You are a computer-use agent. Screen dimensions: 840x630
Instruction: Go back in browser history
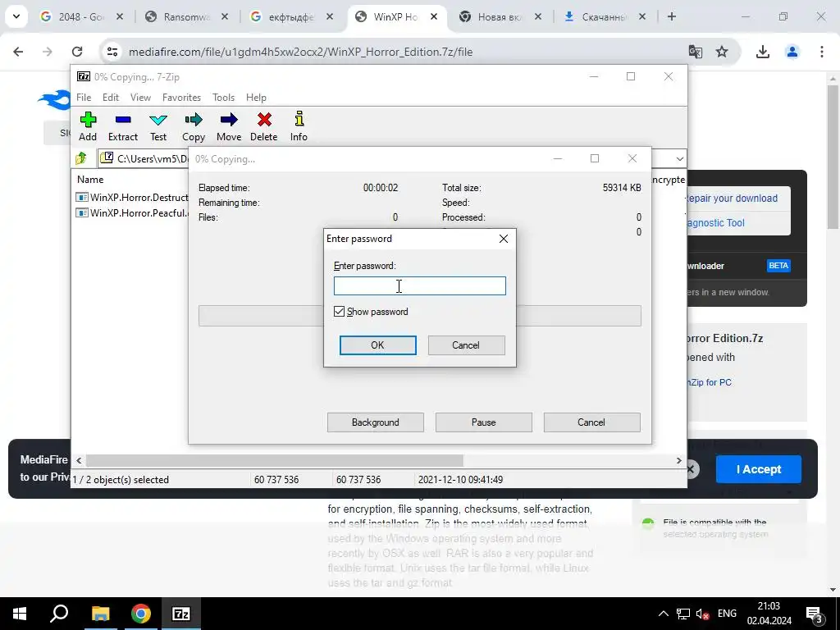[18, 52]
